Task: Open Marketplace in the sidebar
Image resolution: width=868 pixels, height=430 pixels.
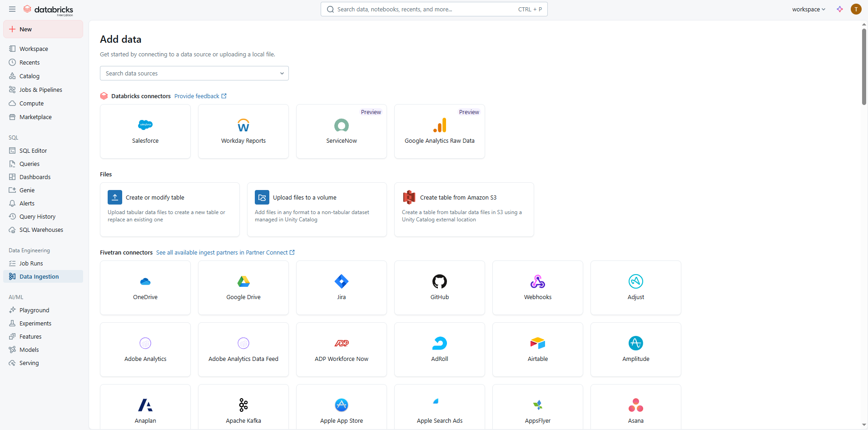Action: tap(43, 117)
